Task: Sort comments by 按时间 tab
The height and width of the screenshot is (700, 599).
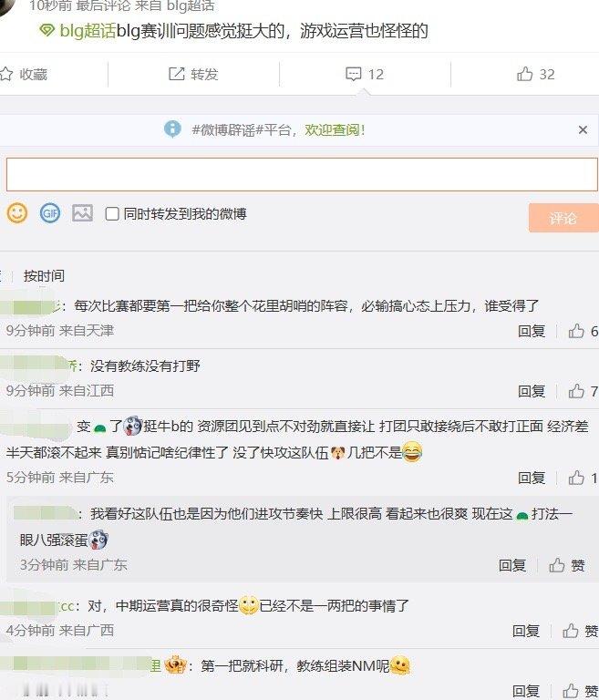Action: coord(44,276)
